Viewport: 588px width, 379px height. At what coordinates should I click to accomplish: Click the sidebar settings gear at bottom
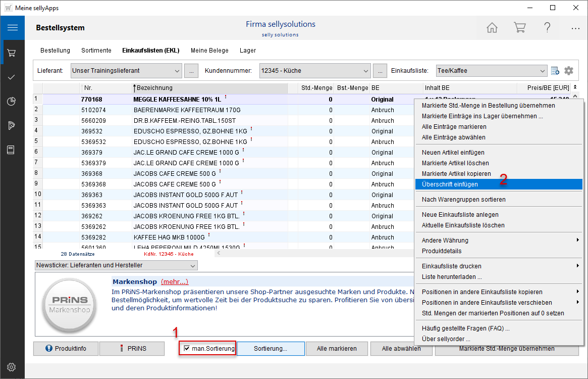tap(12, 367)
